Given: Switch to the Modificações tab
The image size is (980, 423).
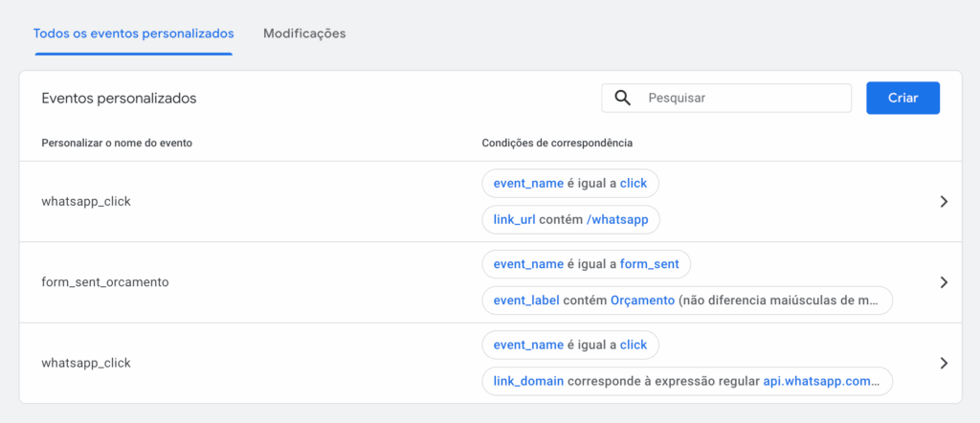Looking at the screenshot, I should (304, 33).
